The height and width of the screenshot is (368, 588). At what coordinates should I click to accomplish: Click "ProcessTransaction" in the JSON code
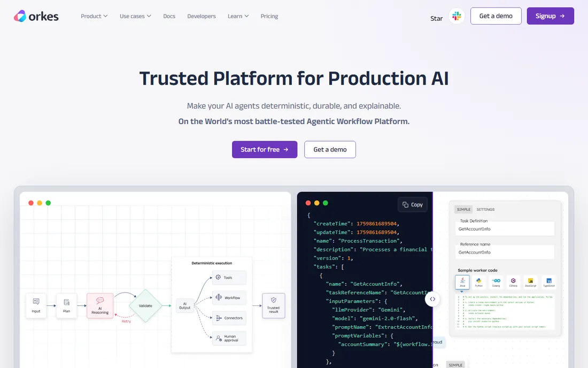369,241
